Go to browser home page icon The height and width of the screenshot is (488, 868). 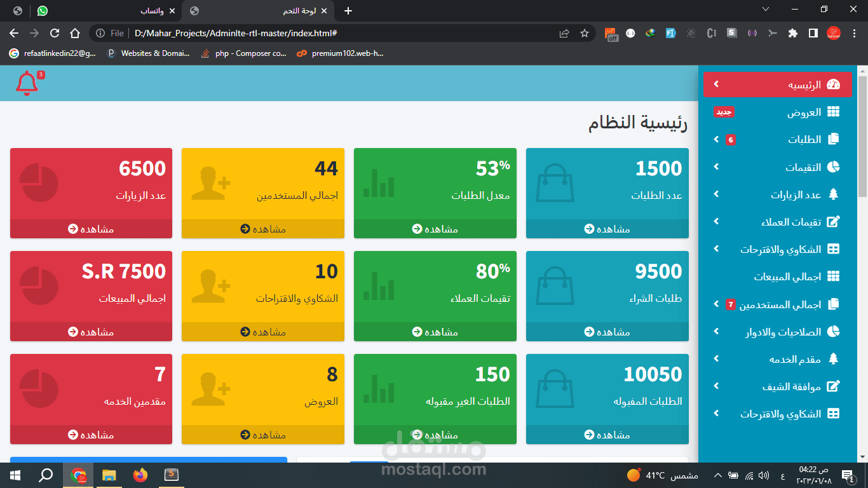(x=75, y=33)
